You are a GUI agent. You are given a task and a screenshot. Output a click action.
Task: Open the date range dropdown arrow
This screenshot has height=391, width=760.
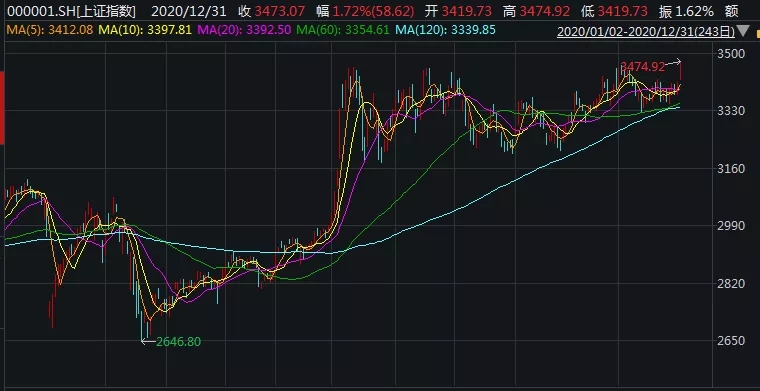coord(743,32)
